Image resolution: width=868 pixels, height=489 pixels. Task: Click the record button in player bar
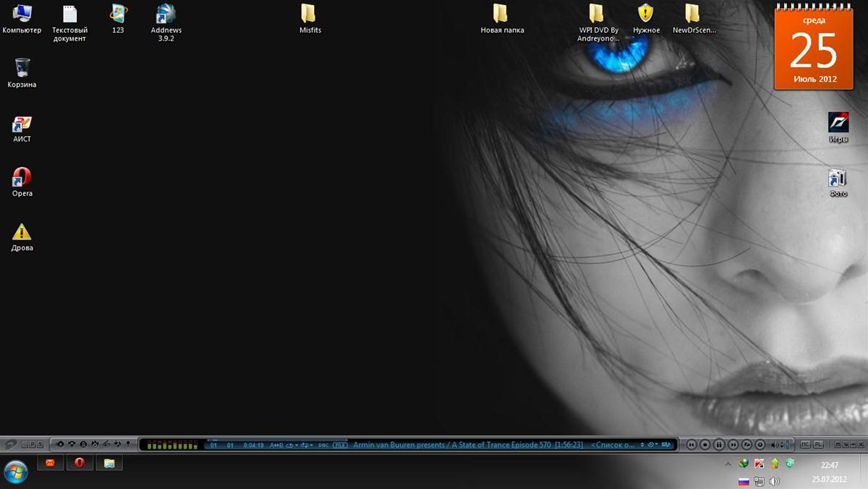760,445
